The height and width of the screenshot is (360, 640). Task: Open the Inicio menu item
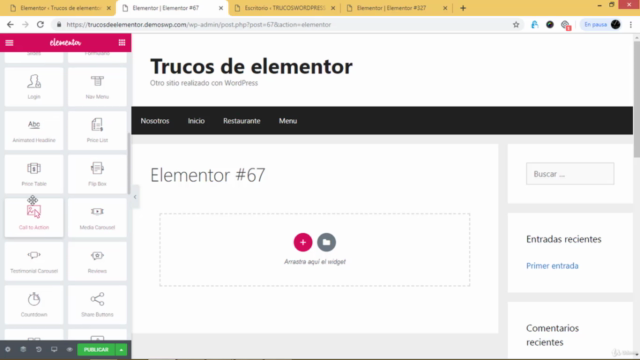(196, 121)
